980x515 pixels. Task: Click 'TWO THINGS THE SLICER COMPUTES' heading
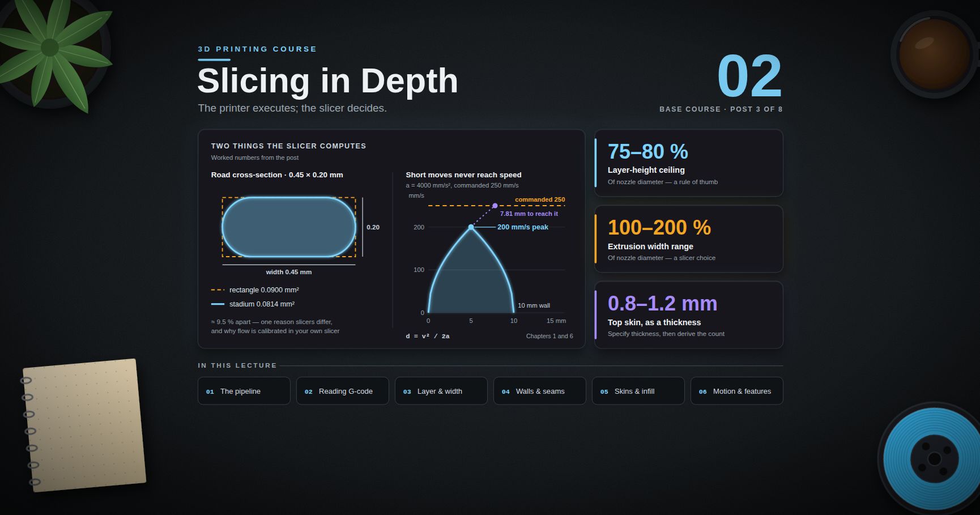click(289, 146)
